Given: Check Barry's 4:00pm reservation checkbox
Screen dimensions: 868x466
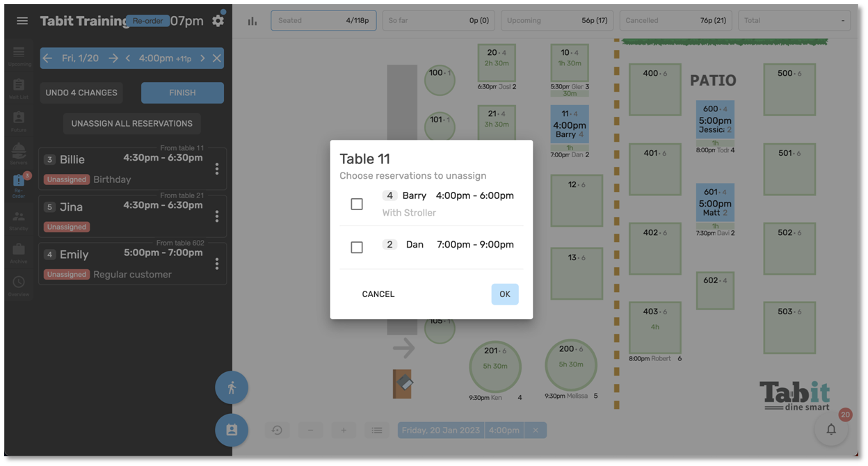Looking at the screenshot, I should click(357, 204).
